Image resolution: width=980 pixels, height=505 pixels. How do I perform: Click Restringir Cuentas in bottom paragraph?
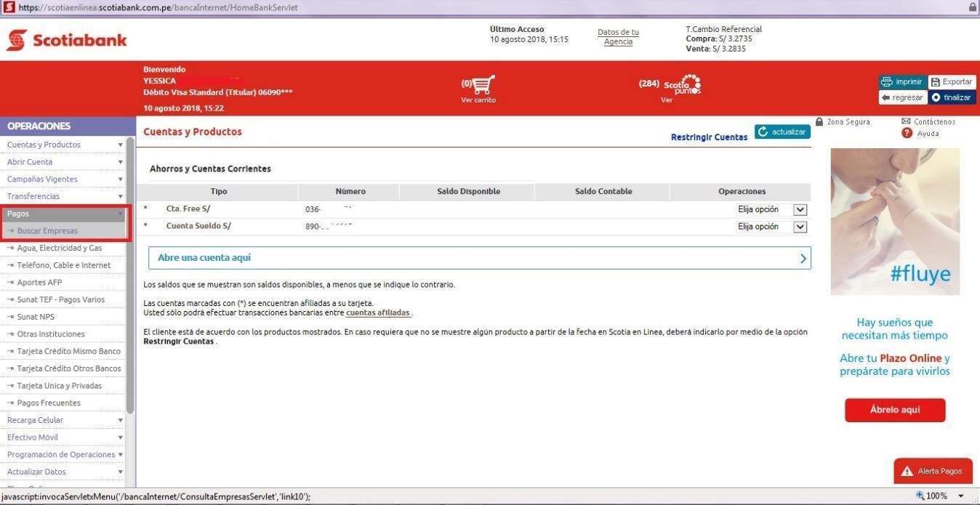point(179,342)
